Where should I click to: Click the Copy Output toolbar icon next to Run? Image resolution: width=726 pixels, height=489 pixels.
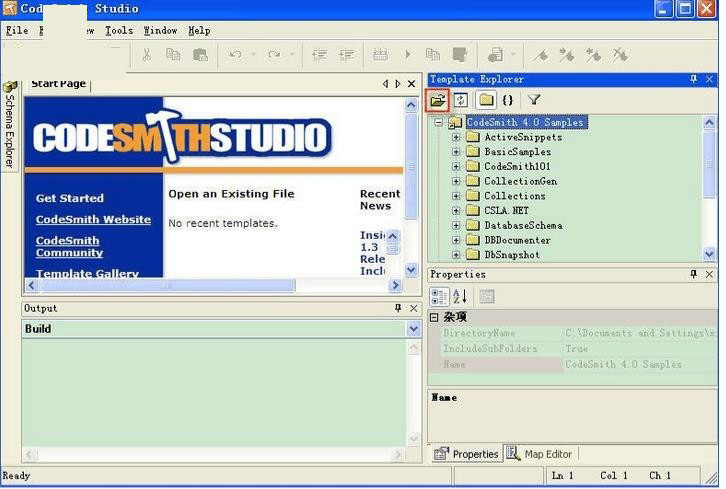click(x=433, y=55)
